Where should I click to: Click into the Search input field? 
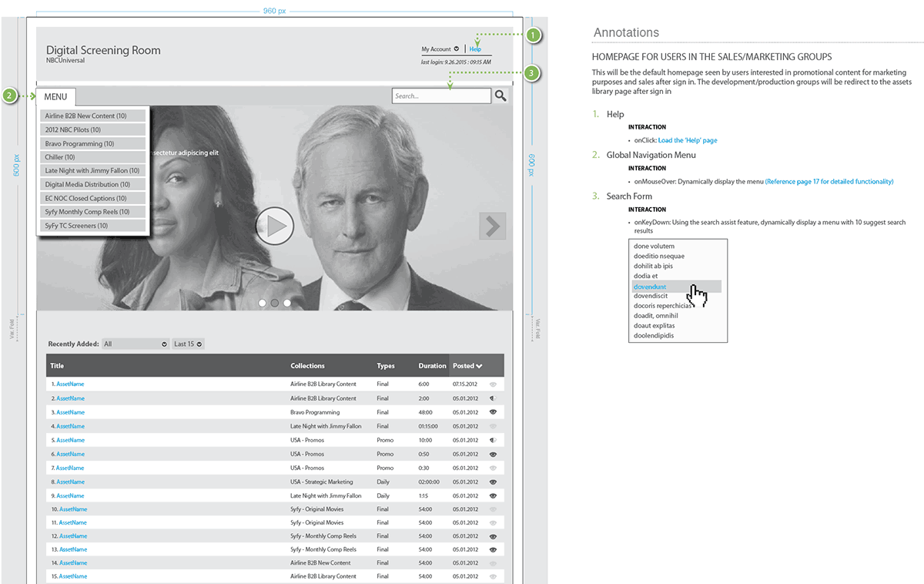click(440, 96)
